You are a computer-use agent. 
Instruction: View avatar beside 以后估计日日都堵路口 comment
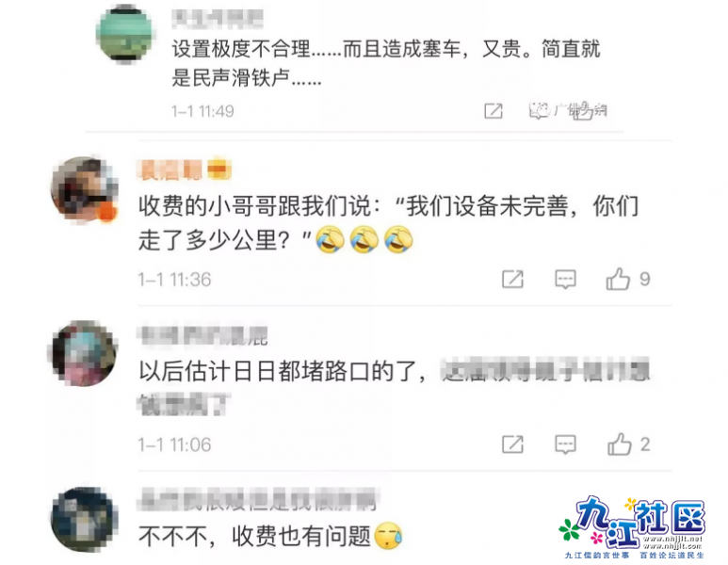(x=84, y=353)
